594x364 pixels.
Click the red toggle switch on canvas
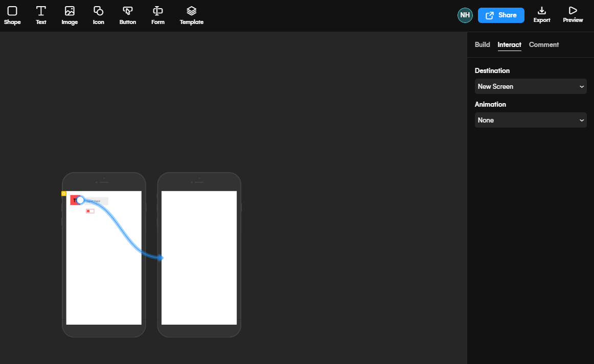tap(90, 211)
